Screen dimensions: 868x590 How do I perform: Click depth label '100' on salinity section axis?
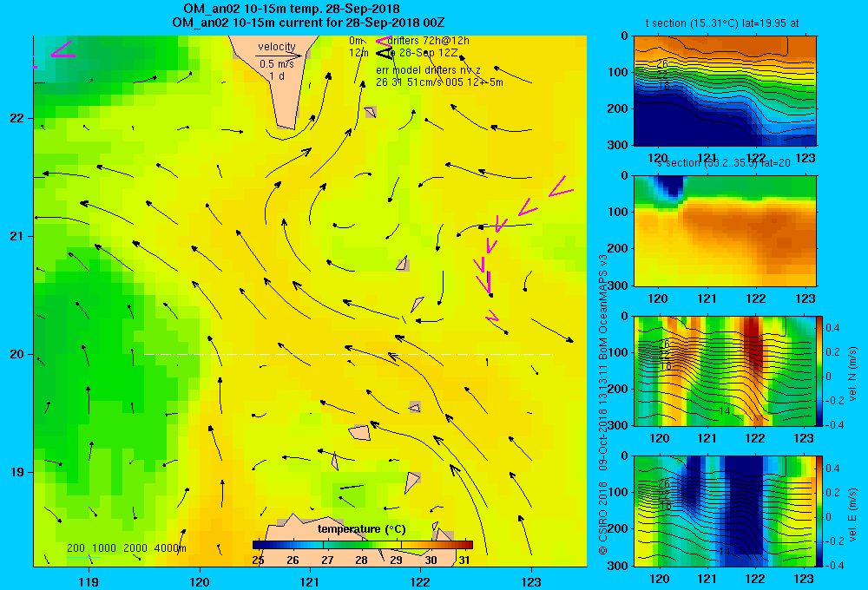click(x=619, y=212)
